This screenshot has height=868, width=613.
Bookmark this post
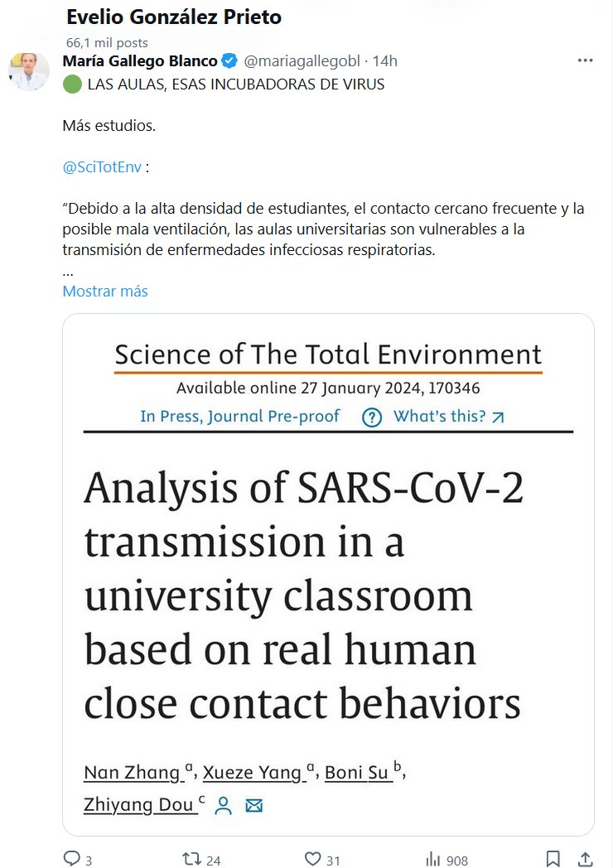click(x=553, y=859)
